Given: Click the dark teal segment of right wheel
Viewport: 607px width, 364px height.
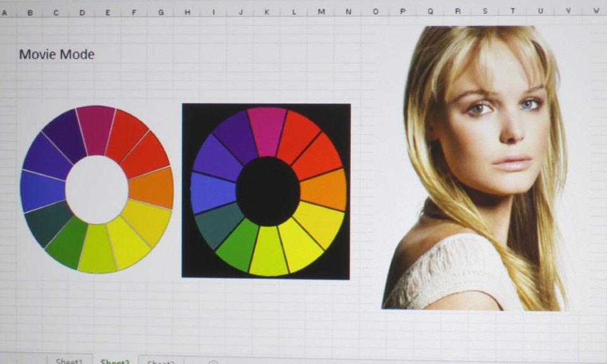Looking at the screenshot, I should [x=217, y=224].
